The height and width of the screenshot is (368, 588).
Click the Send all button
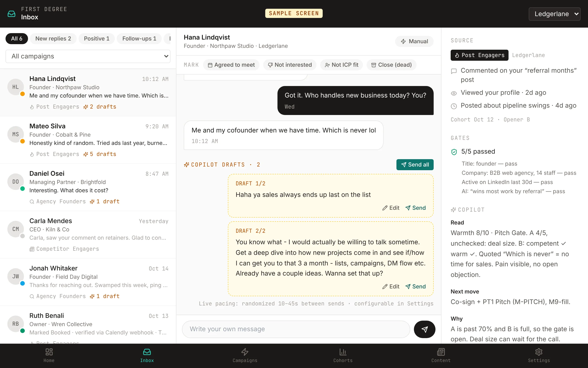(415, 165)
